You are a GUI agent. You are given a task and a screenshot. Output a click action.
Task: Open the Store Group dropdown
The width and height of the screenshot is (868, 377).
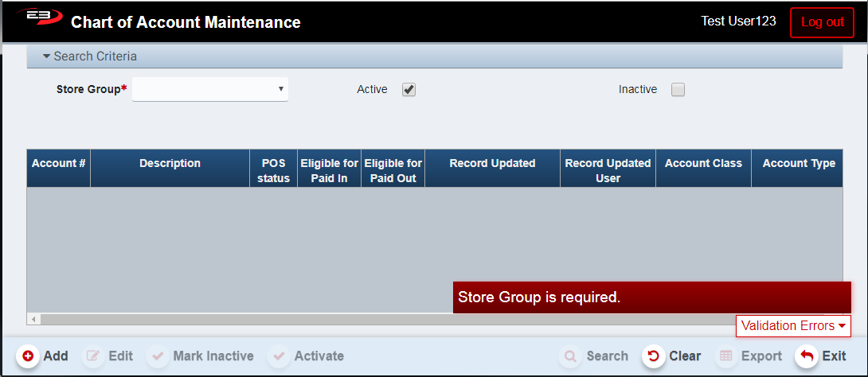tap(210, 89)
